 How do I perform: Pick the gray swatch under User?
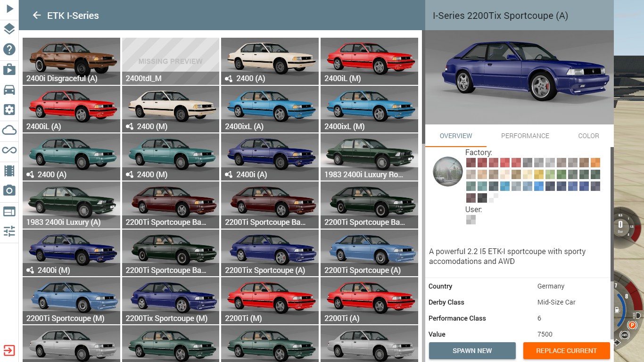tap(471, 220)
